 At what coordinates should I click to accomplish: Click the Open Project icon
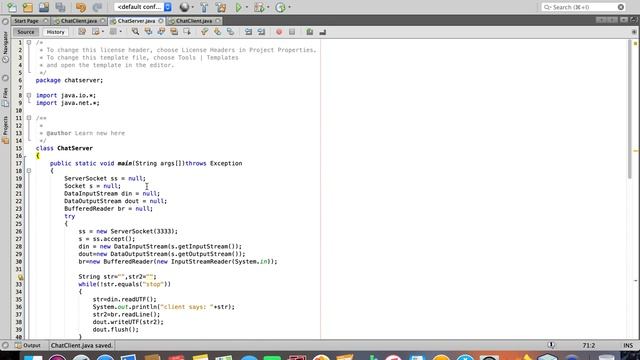pos(44,7)
